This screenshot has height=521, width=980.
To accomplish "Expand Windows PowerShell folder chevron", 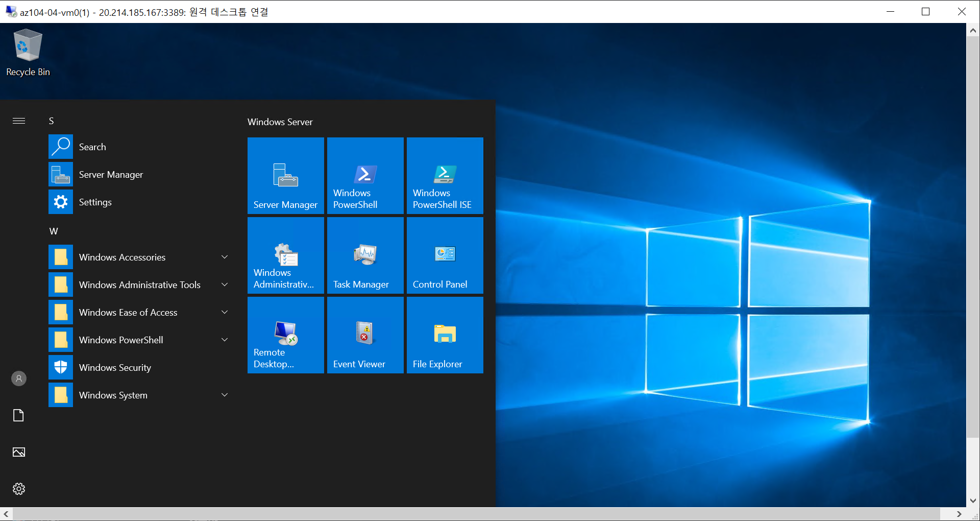I will tap(225, 340).
